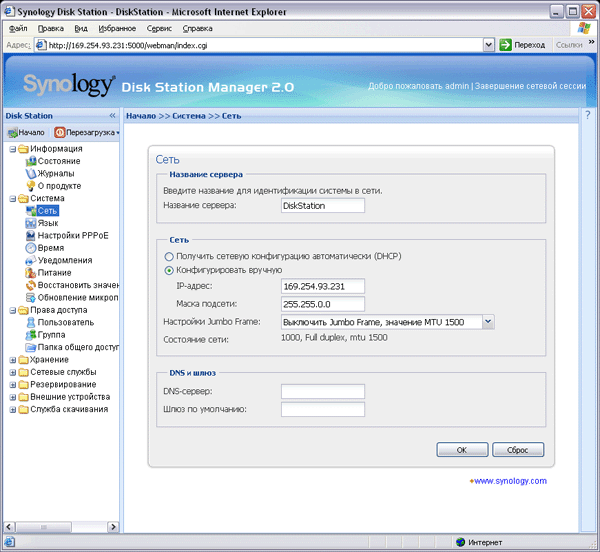The width and height of the screenshot is (600, 552).
Task: Expand the Сетевые службы folder node
Action: pos(13,373)
